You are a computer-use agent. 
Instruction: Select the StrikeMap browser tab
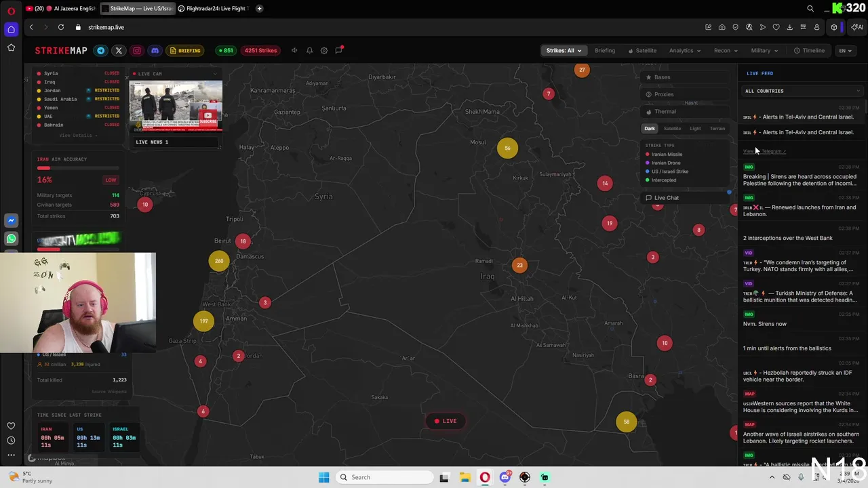136,8
